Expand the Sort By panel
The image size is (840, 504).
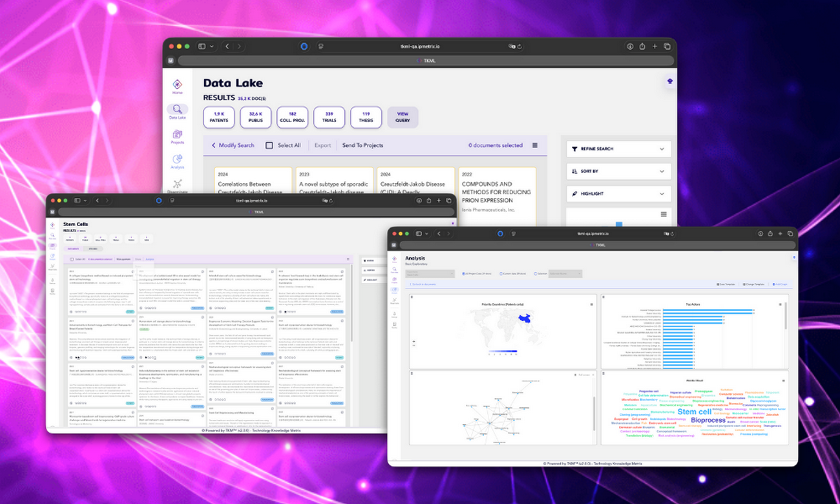point(618,171)
